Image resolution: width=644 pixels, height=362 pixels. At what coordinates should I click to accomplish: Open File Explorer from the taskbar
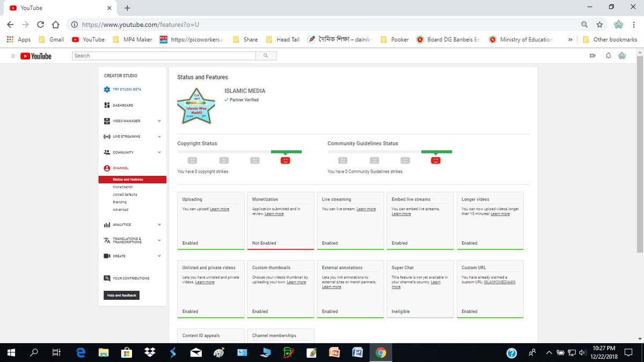coord(104,352)
